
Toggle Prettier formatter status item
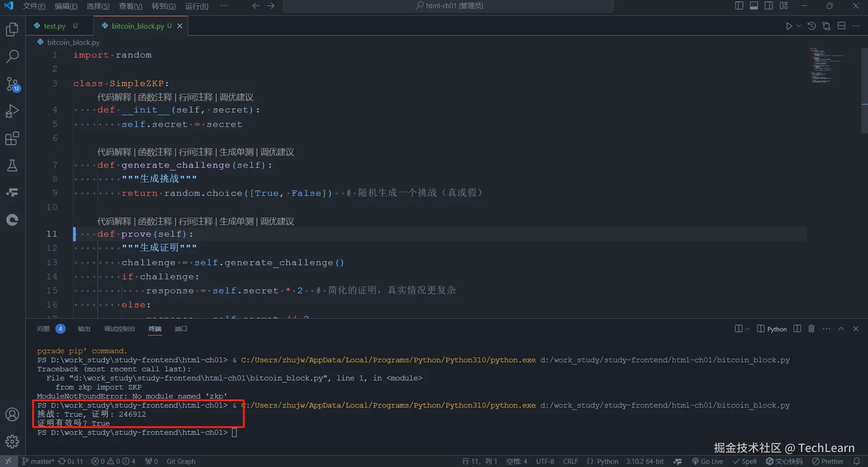point(828,461)
